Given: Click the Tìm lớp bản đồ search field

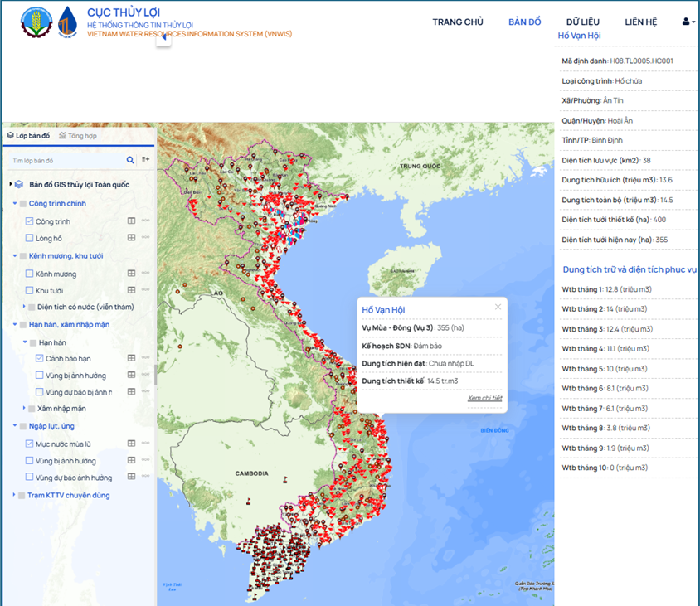Looking at the screenshot, I should (66, 160).
